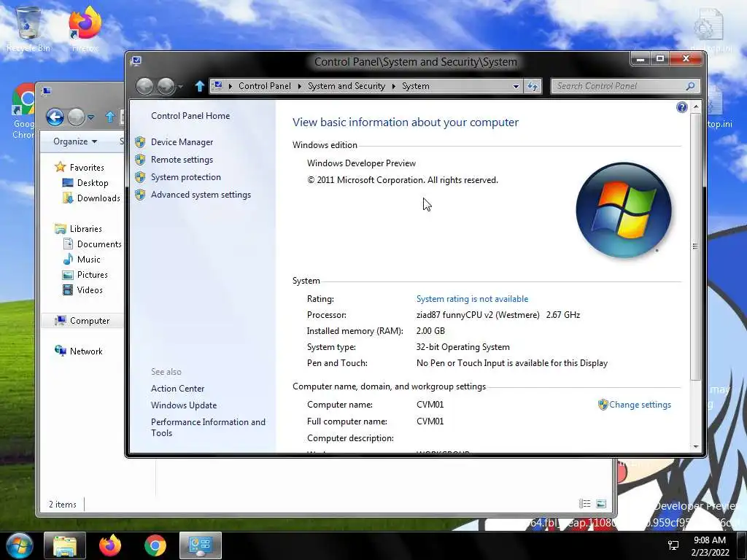Select Desktop in Explorer navigation pane

[93, 183]
